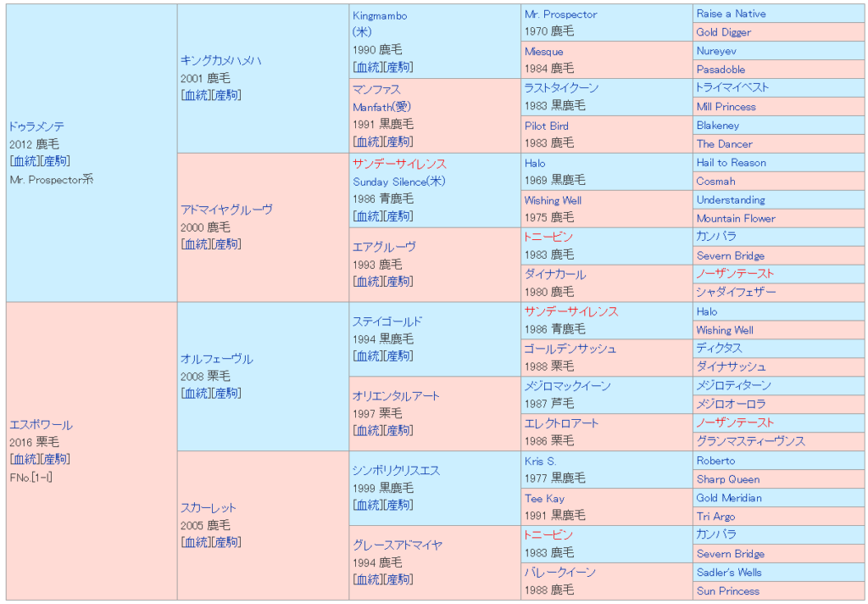Click 血統 link under アドマイヤグルーヴ
This screenshot has width=868, height=604.
click(x=196, y=244)
